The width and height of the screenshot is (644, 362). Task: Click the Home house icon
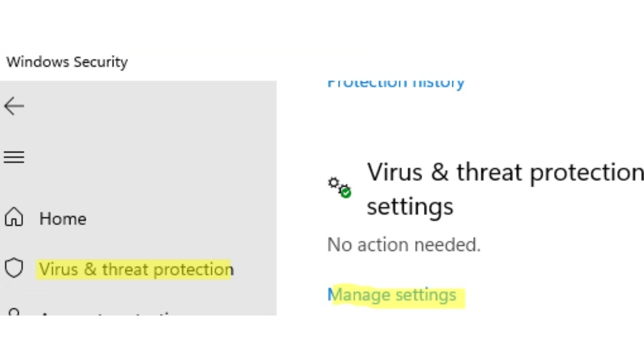click(14, 218)
